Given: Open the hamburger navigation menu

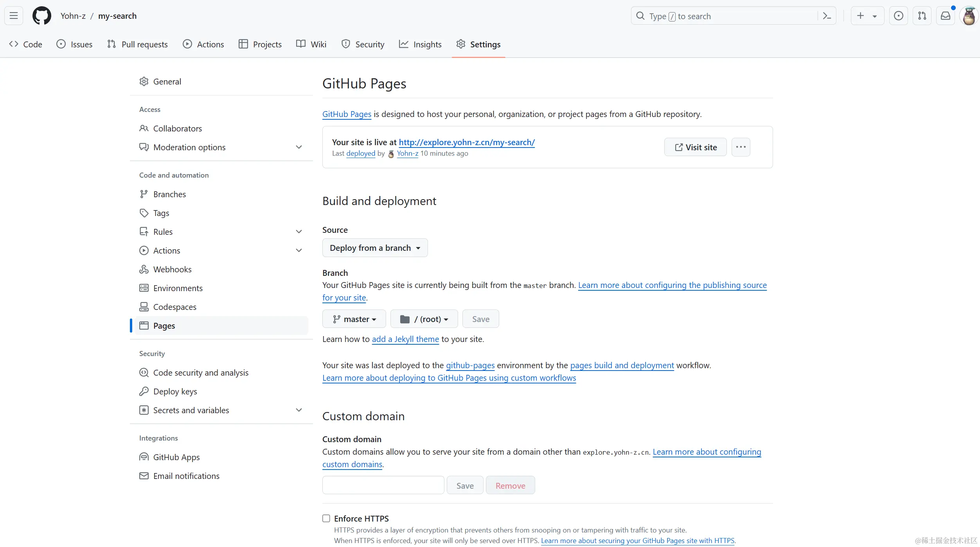Looking at the screenshot, I should click(14, 16).
